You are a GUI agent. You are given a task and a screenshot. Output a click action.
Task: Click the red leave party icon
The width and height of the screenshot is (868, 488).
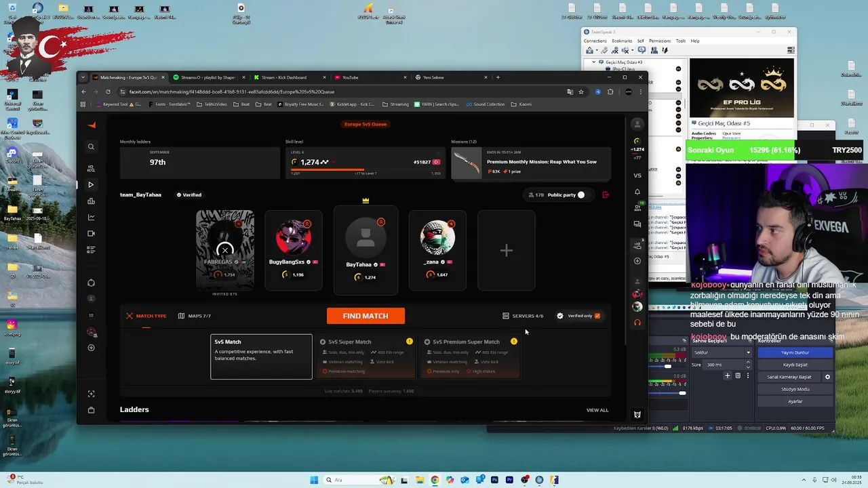pos(606,195)
